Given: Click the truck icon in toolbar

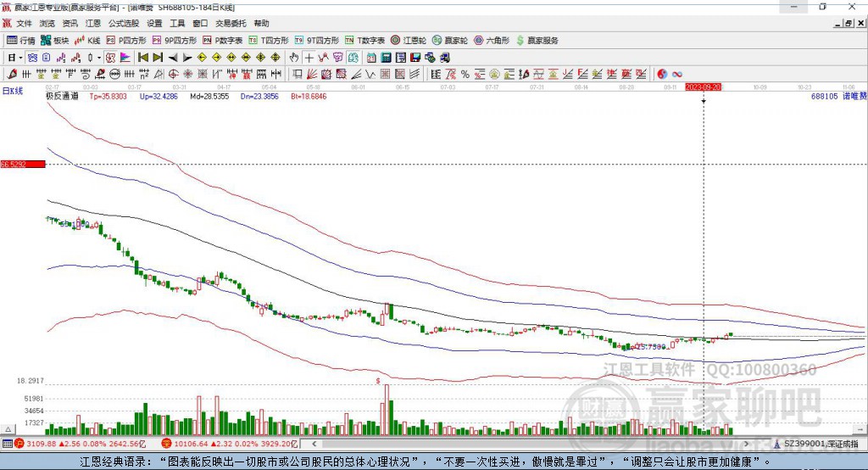Looking at the screenshot, I should tap(445, 58).
